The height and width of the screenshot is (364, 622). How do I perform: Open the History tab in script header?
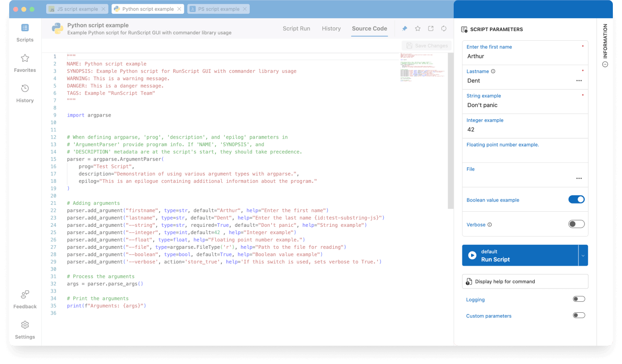(331, 28)
